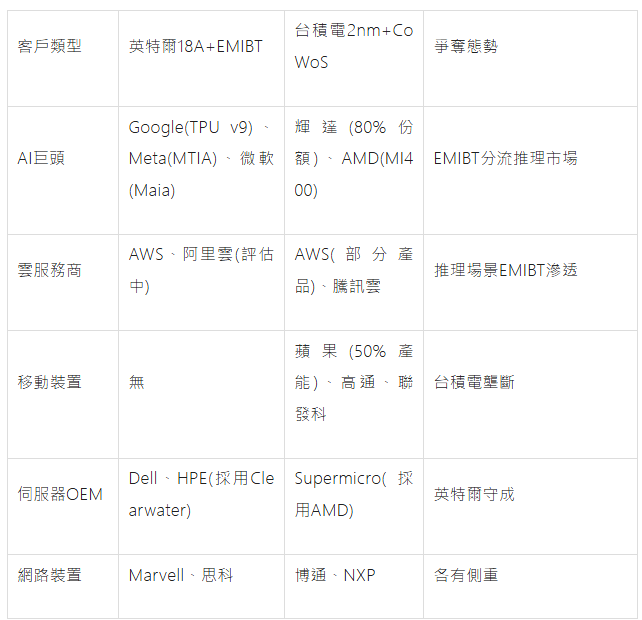Image resolution: width=642 pixels, height=620 pixels.
Task: Click the AWS(部分產品)、騰訊雲 cell
Action: (x=353, y=270)
